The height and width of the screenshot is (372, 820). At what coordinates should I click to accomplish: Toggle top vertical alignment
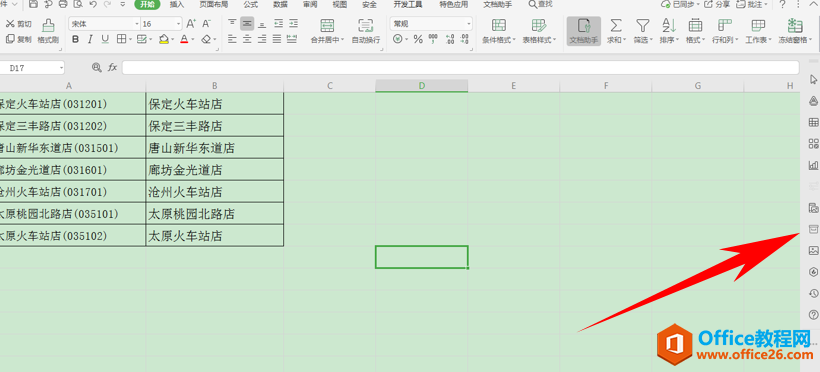click(x=232, y=24)
